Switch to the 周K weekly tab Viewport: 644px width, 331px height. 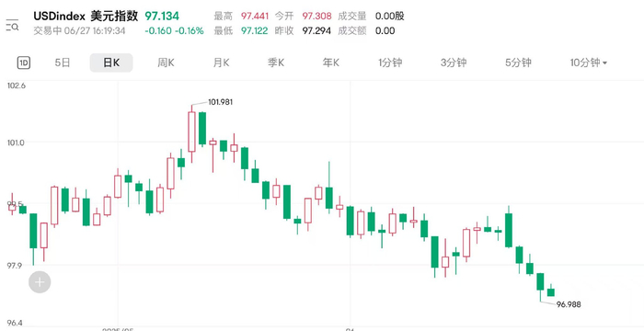click(x=166, y=63)
